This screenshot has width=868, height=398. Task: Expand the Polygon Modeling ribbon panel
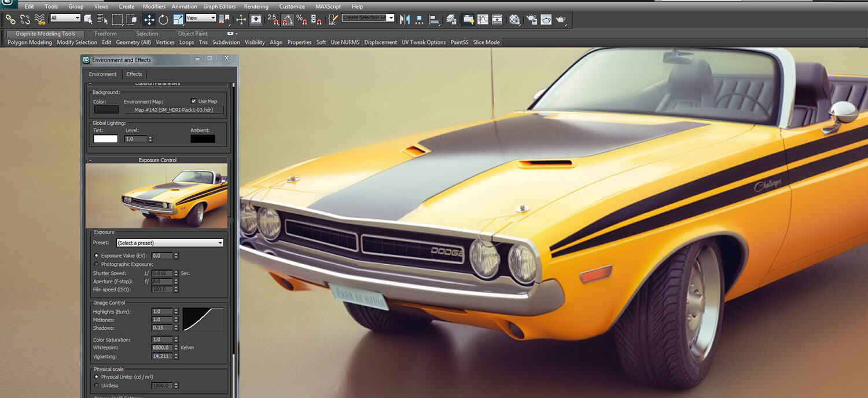30,42
